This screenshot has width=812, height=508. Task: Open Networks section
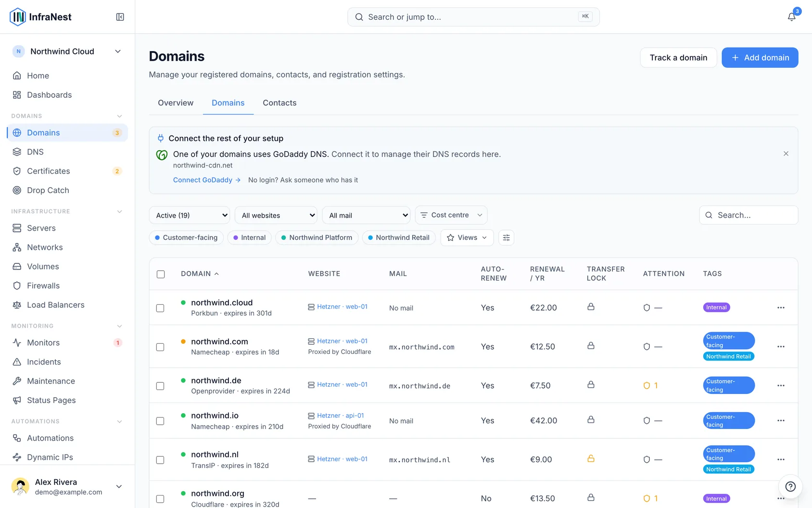67,247
